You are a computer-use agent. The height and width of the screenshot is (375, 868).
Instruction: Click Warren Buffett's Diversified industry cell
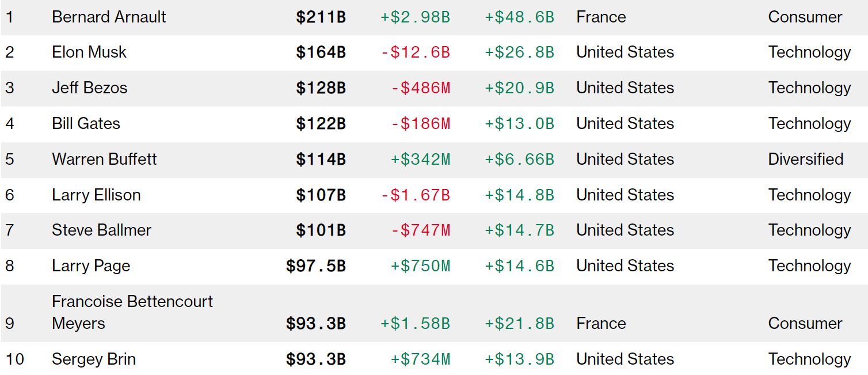pos(805,160)
